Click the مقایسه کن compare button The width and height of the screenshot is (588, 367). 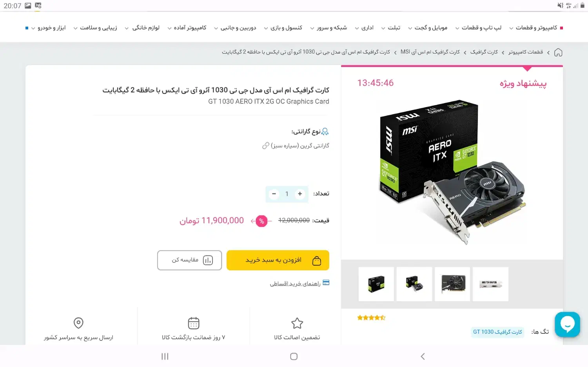pyautogui.click(x=190, y=260)
